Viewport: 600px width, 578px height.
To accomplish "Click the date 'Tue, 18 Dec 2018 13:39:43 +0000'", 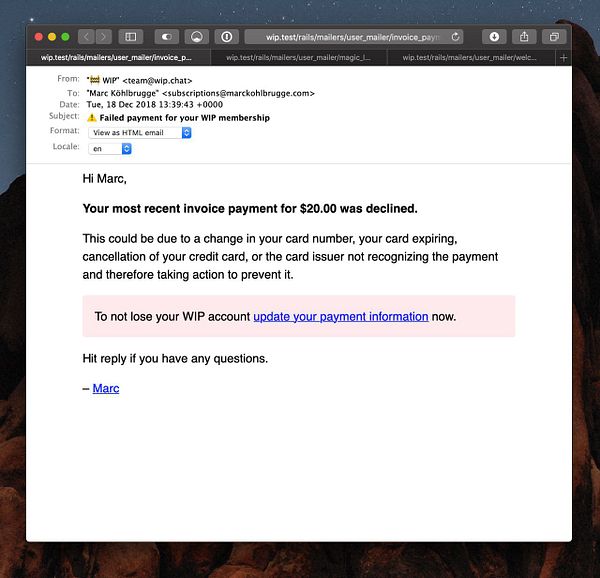I will pyautogui.click(x=155, y=104).
